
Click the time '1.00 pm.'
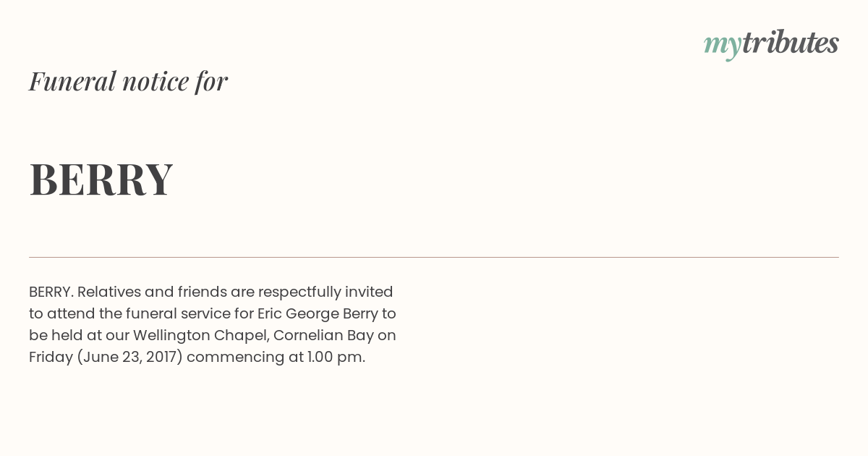click(336, 358)
